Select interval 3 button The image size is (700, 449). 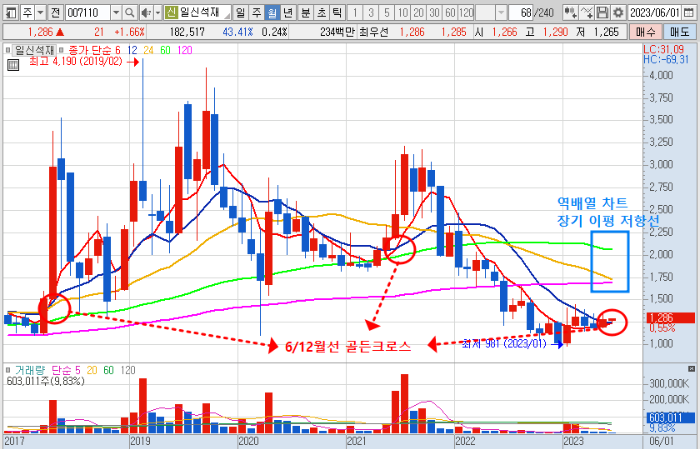coord(371,12)
